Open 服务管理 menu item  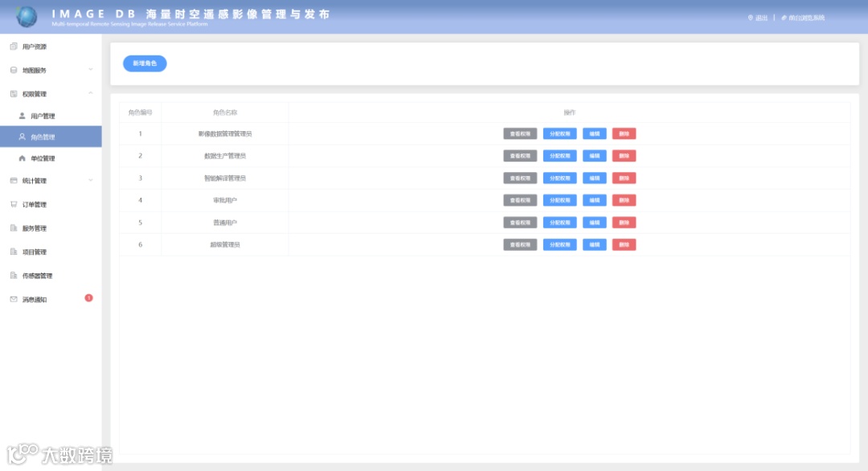coord(51,228)
